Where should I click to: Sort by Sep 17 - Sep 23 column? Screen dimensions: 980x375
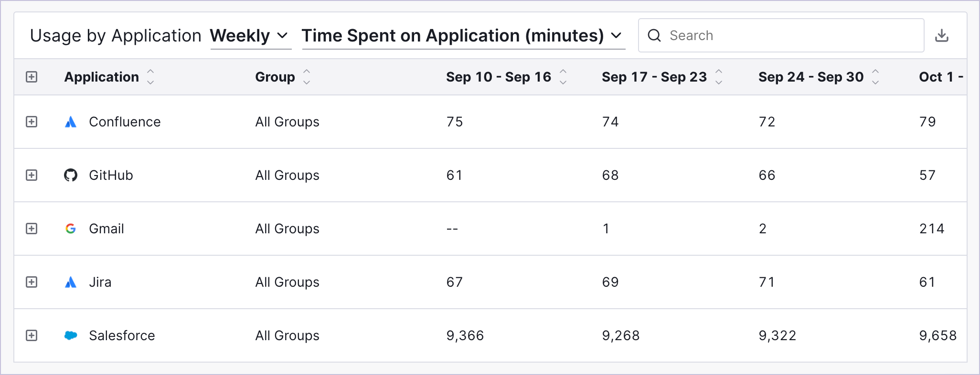(x=719, y=77)
